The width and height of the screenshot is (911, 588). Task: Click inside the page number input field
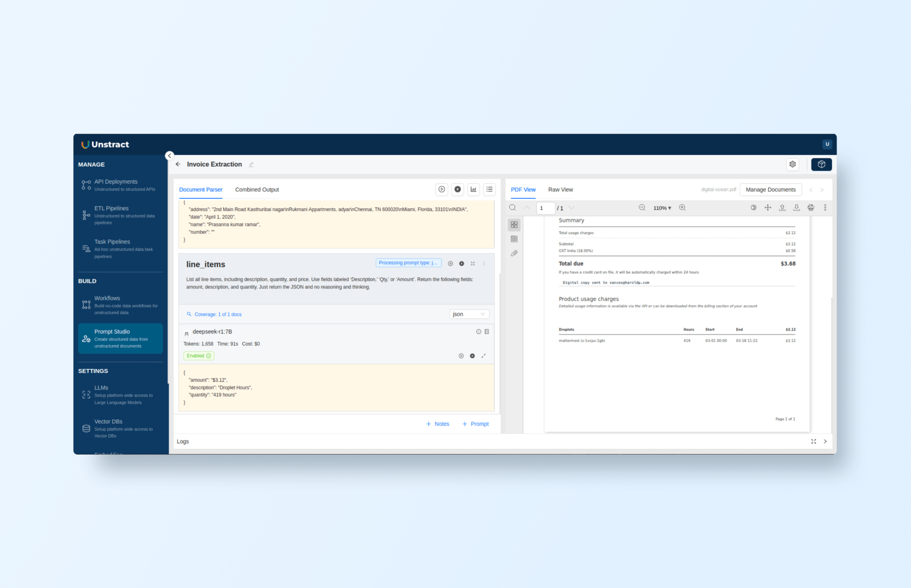tap(545, 208)
